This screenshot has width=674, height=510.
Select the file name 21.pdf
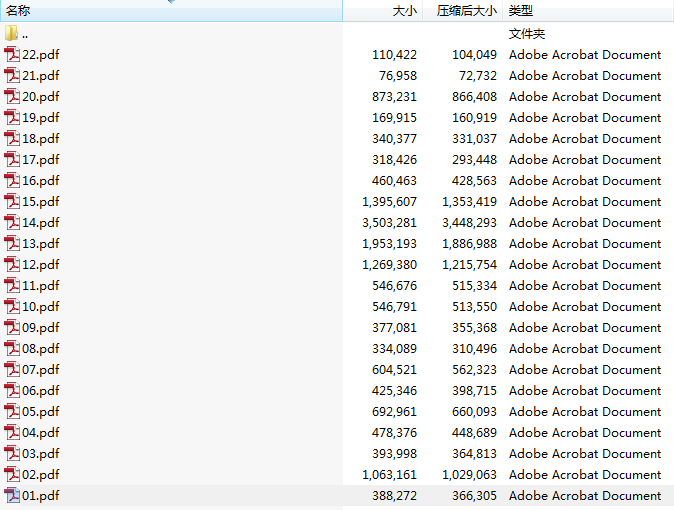(41, 76)
